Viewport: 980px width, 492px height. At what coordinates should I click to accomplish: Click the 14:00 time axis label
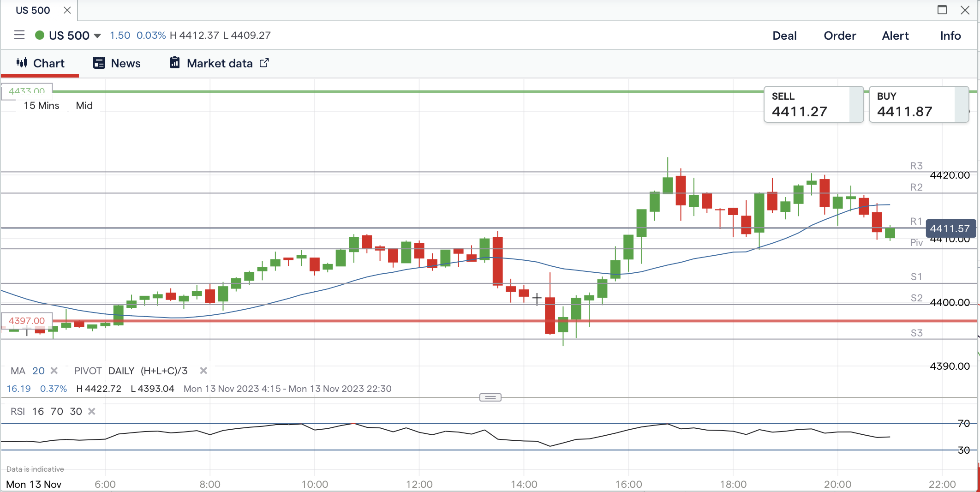(524, 485)
